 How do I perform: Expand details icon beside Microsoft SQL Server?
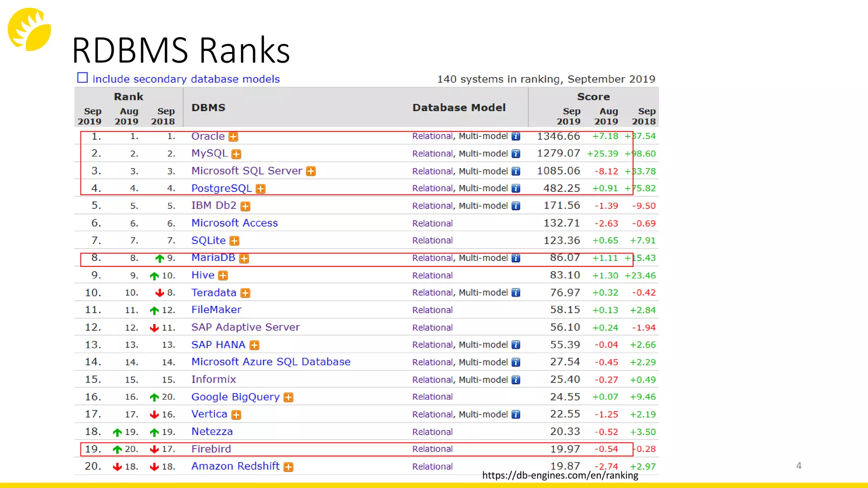click(x=311, y=172)
